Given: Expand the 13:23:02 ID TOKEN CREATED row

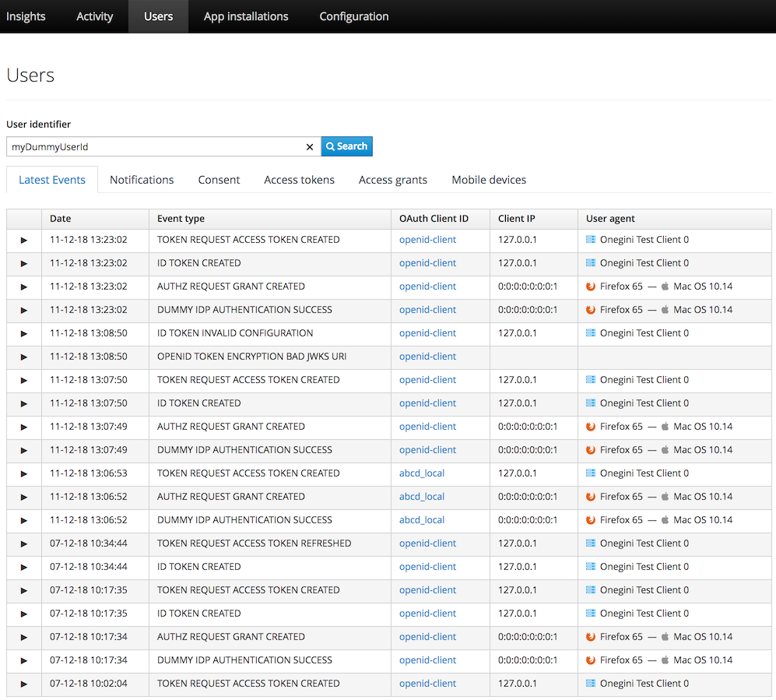Looking at the screenshot, I should click(24, 263).
